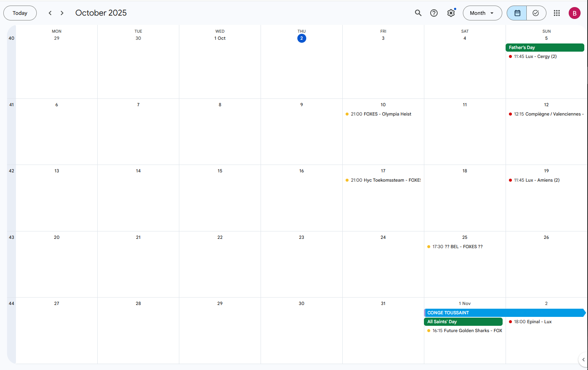Open the Month view dropdown

(482, 13)
